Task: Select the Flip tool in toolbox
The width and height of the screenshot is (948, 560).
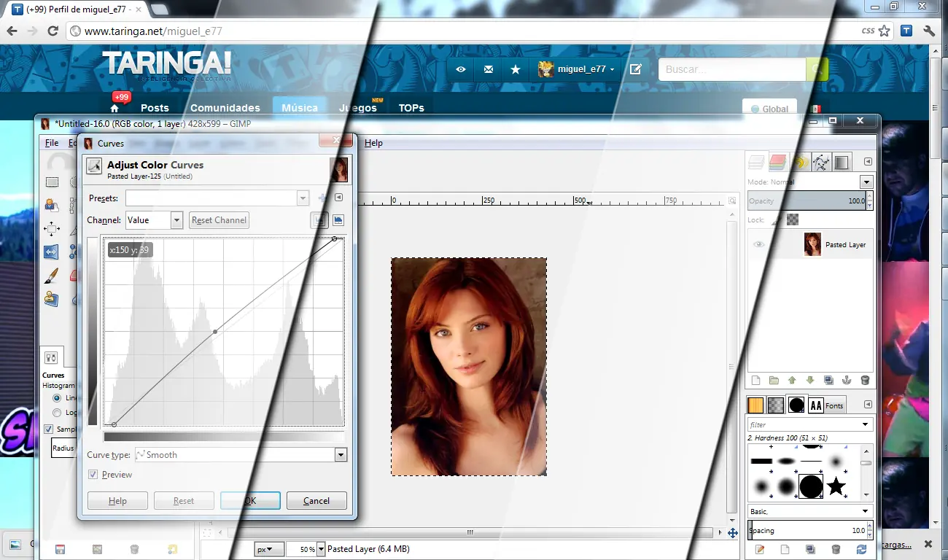Action: click(51, 252)
